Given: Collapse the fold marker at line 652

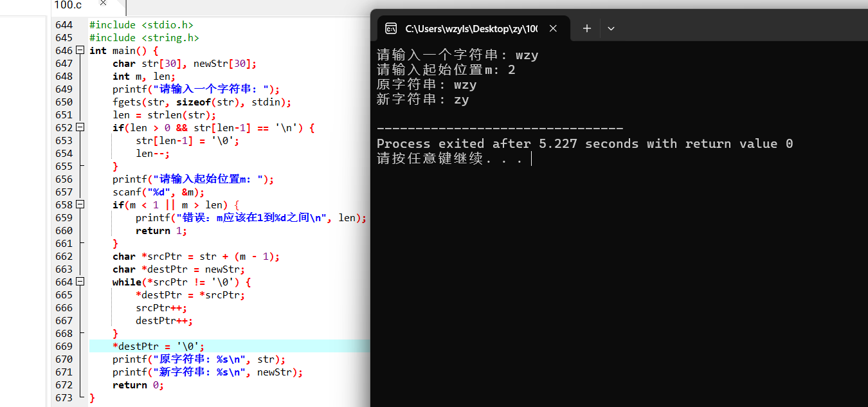Looking at the screenshot, I should 80,127.
